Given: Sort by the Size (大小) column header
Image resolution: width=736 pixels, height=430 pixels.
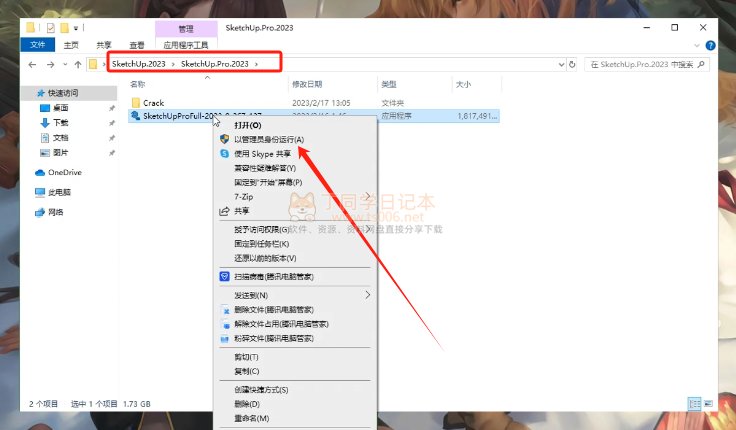Looking at the screenshot, I should [x=463, y=84].
